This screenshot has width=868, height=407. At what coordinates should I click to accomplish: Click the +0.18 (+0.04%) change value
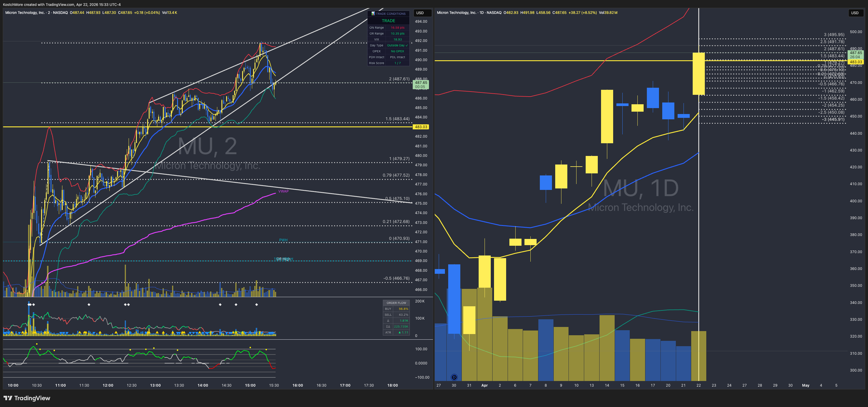click(147, 12)
